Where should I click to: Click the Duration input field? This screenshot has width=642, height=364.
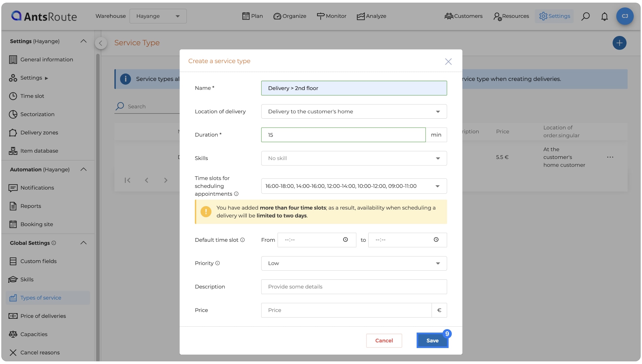click(x=343, y=135)
